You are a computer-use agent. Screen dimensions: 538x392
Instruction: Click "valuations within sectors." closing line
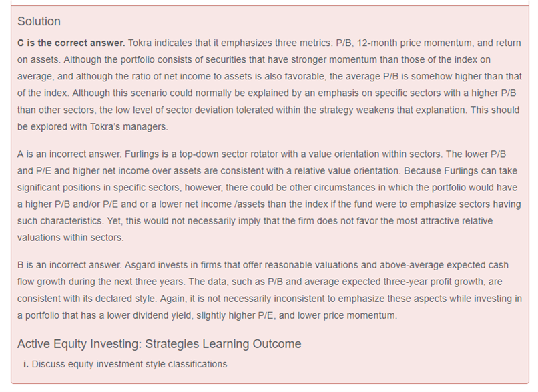70,236
